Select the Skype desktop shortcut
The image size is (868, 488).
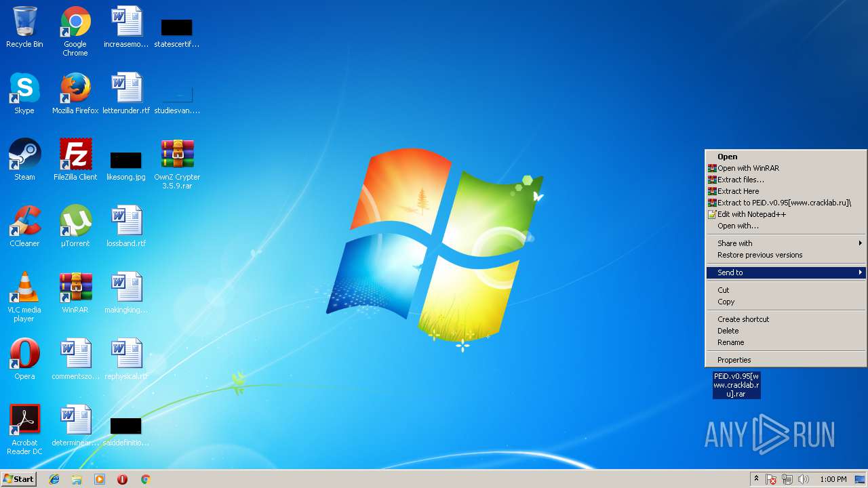tap(24, 94)
